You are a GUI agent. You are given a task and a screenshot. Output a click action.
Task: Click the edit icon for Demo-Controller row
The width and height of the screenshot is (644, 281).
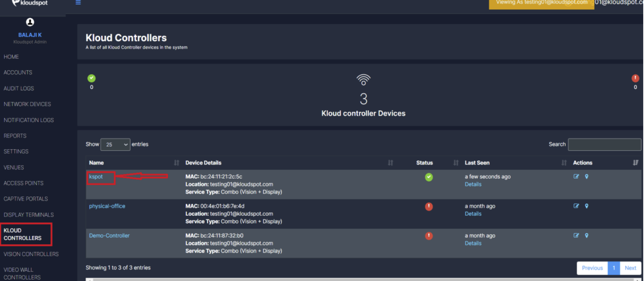pos(576,236)
